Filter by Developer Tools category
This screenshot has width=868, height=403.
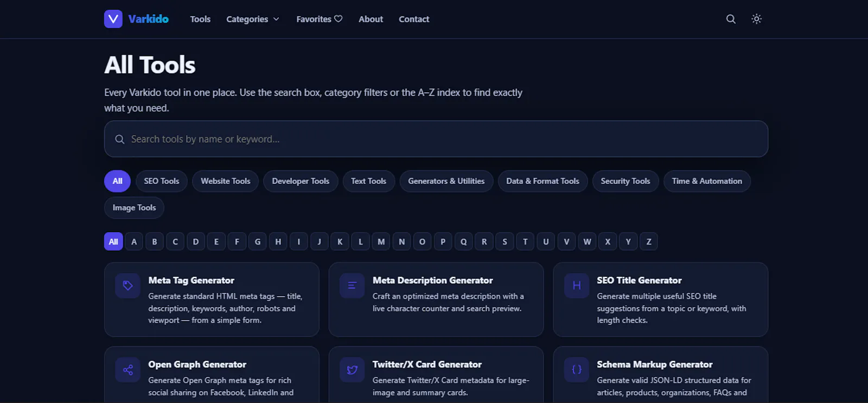[x=301, y=181]
